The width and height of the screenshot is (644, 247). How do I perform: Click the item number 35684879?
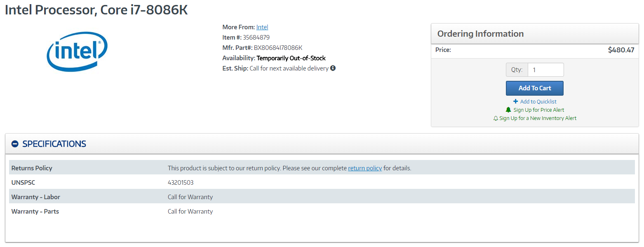pyautogui.click(x=256, y=38)
